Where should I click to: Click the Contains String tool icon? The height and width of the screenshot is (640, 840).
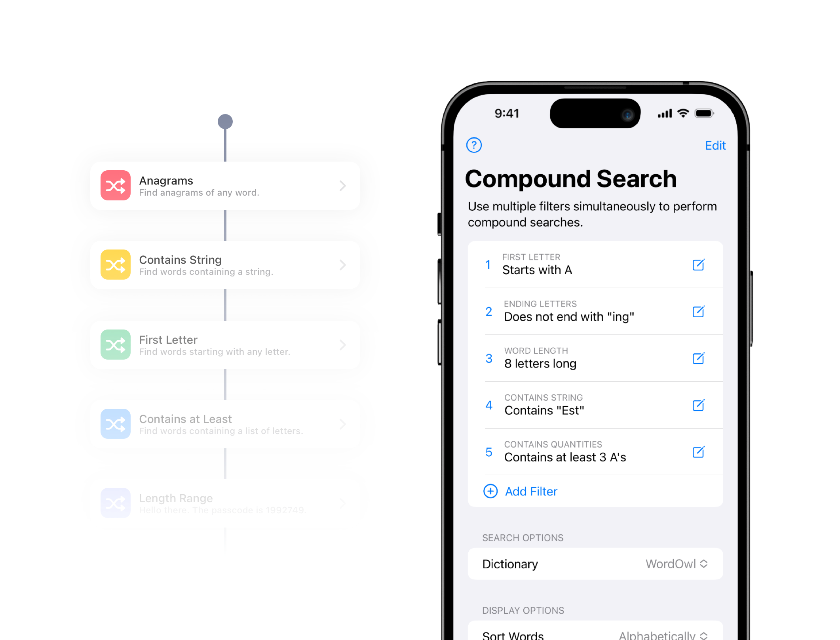[x=116, y=265]
